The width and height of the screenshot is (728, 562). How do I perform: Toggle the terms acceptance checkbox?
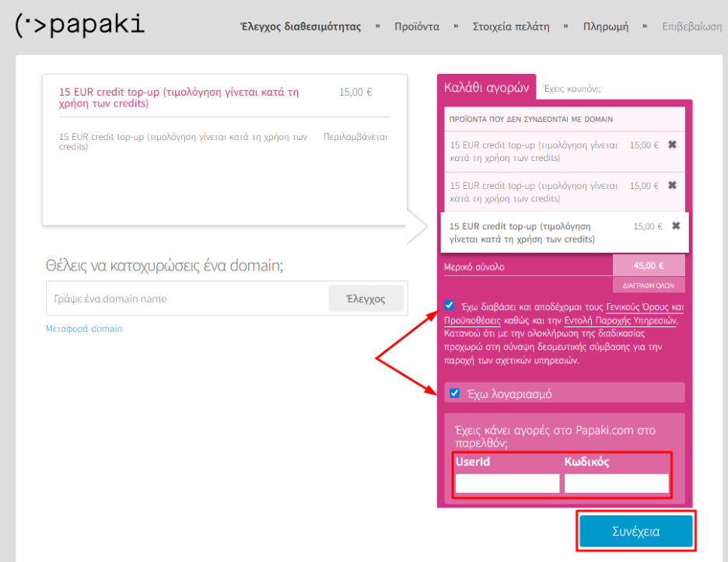coord(449,305)
